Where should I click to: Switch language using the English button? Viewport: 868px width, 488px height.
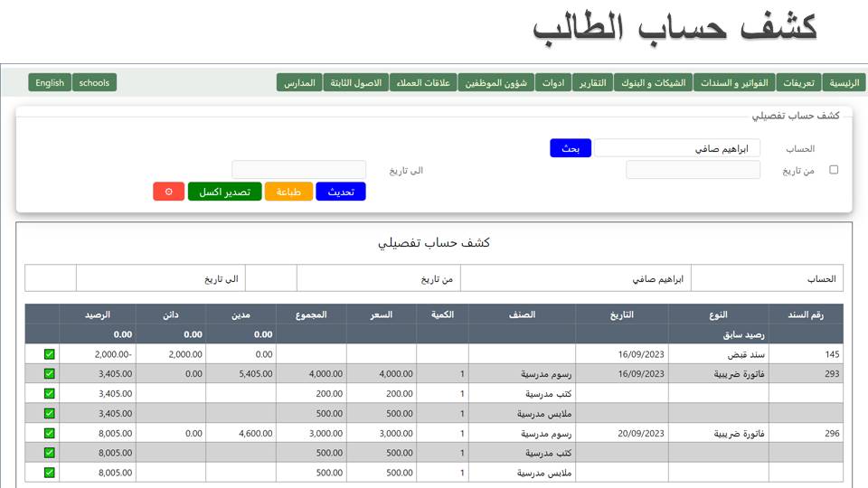[50, 83]
